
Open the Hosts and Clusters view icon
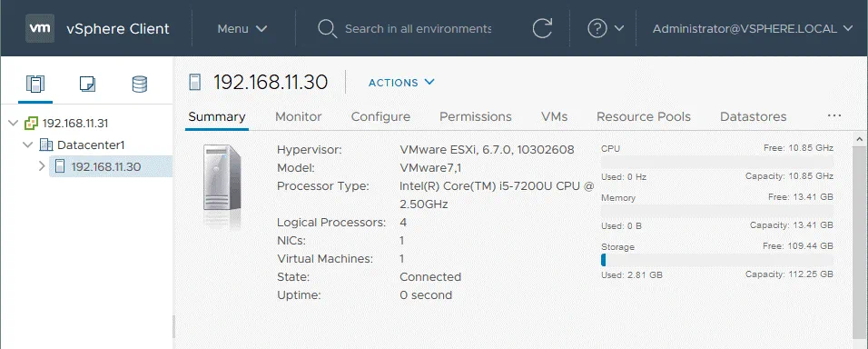35,84
